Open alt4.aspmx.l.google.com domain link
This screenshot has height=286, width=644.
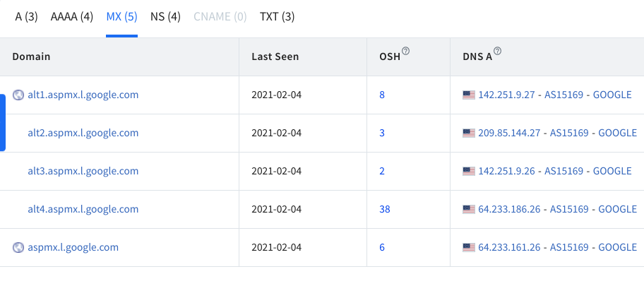[x=83, y=209]
